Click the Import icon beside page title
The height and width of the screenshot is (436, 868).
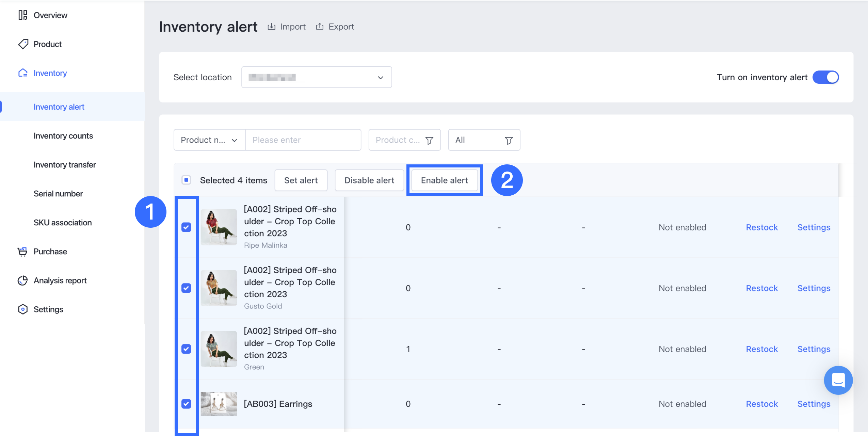click(271, 27)
